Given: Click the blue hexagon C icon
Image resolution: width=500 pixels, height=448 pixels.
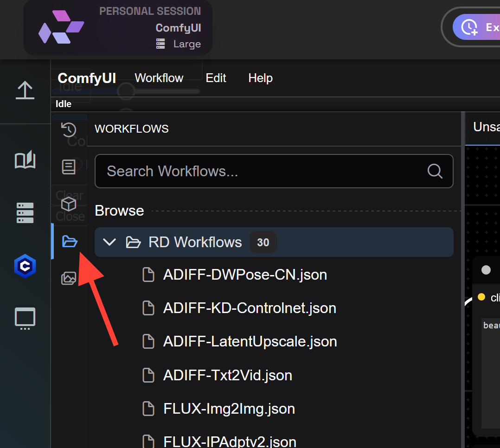Looking at the screenshot, I should point(25,266).
